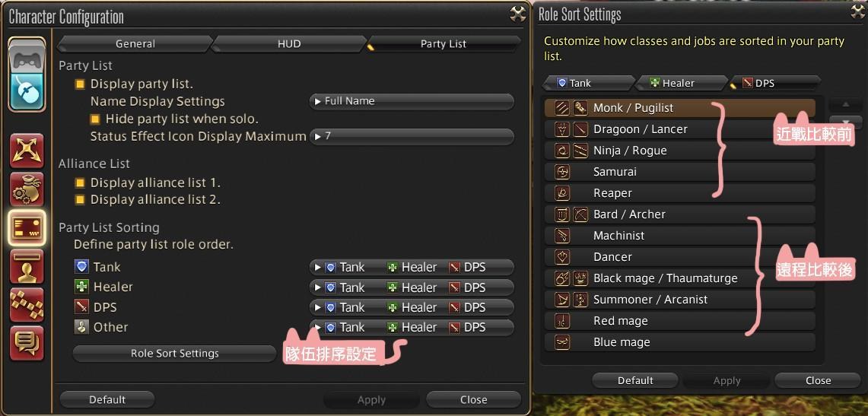Viewport: 868px width, 416px height.
Task: Open Hotbar Settings sidebar icon
Action: 27,305
